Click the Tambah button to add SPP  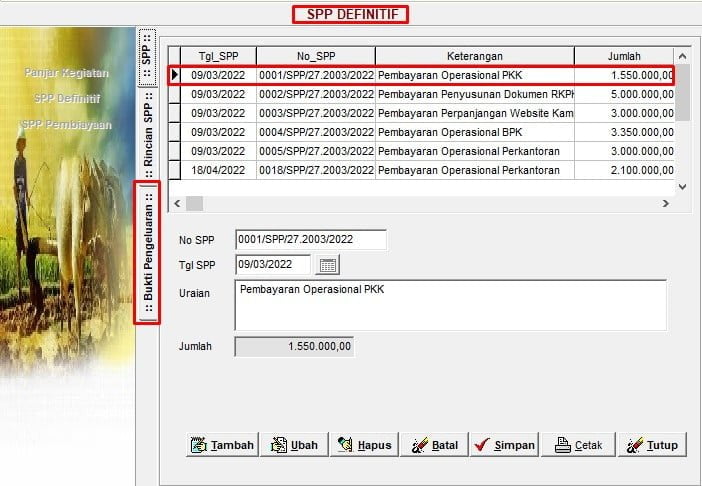pyautogui.click(x=222, y=445)
